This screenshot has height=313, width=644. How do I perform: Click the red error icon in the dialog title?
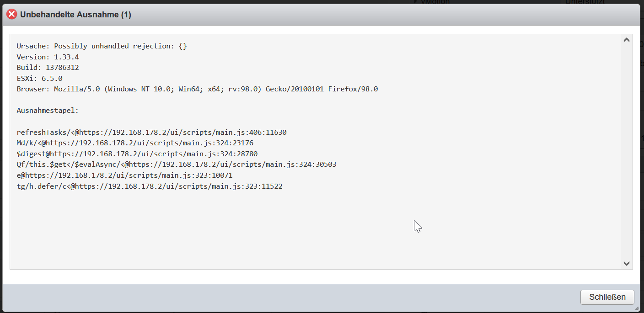[x=11, y=15]
